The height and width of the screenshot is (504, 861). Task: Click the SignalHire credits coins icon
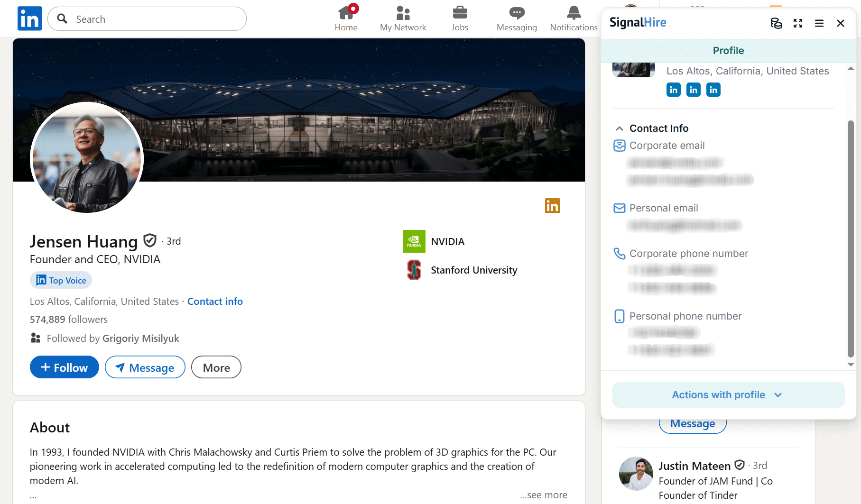(776, 23)
